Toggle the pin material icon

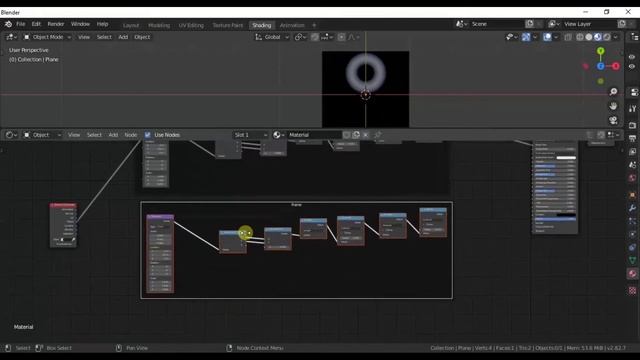[x=378, y=135]
